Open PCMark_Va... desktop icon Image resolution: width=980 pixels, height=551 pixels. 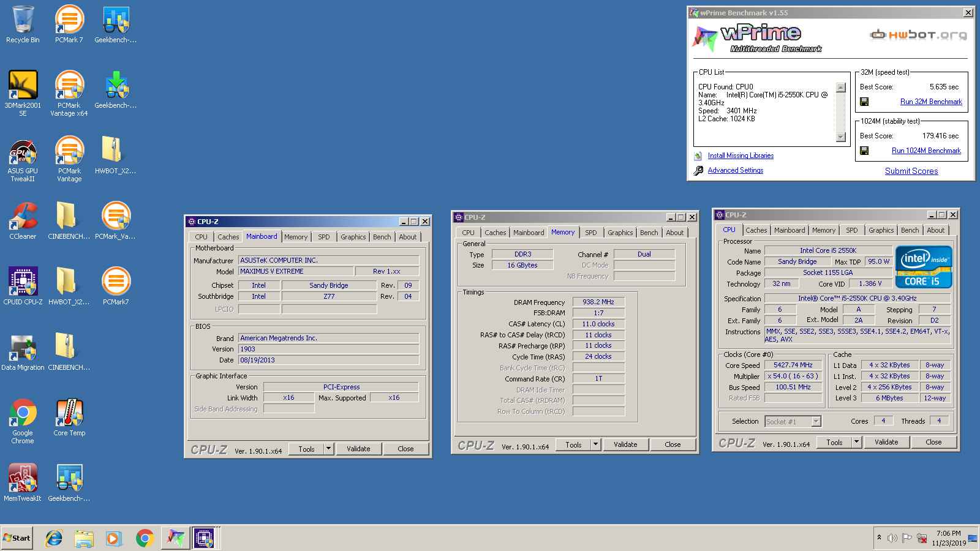pyautogui.click(x=116, y=220)
